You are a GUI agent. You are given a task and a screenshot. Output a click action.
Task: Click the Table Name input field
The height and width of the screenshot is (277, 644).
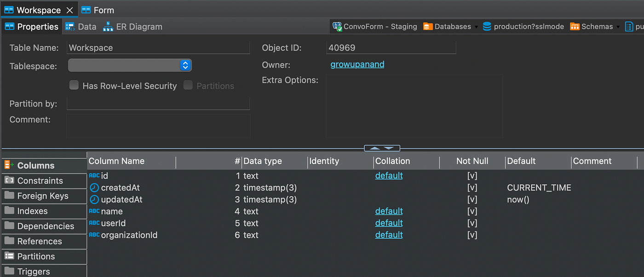pyautogui.click(x=158, y=48)
